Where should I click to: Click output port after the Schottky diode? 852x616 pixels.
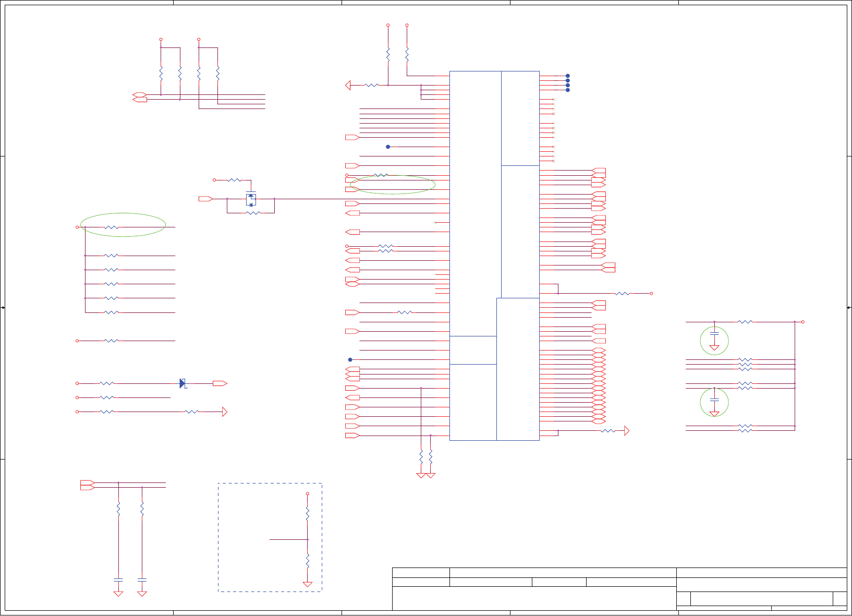coord(220,383)
